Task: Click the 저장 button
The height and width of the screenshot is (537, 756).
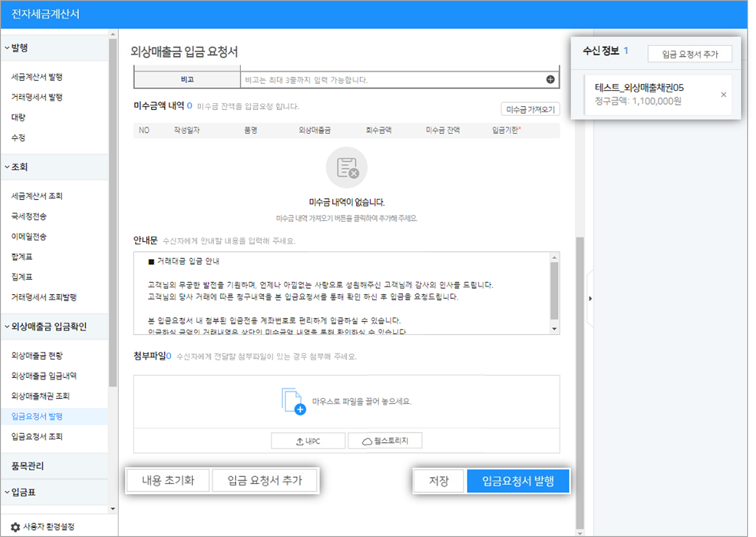Action: click(438, 481)
